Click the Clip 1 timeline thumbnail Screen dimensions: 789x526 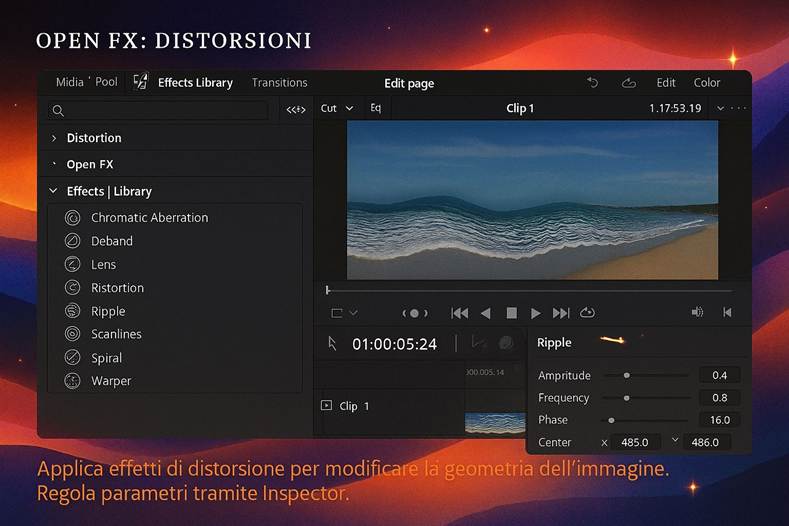point(495,423)
